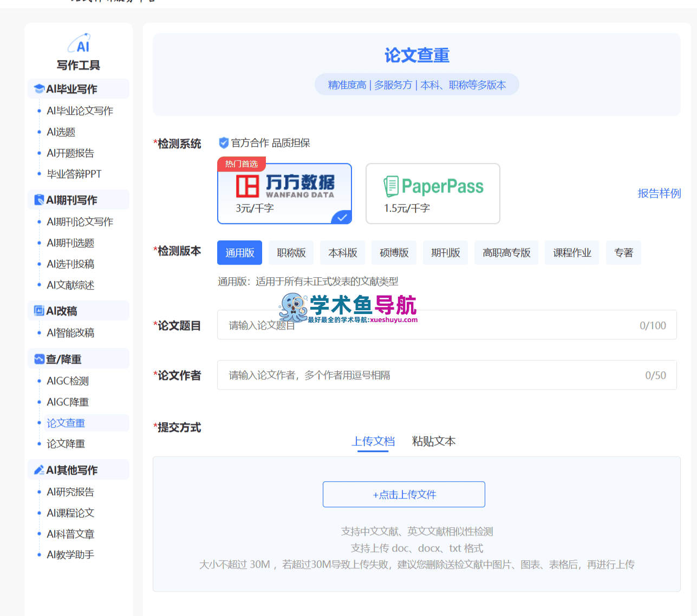
Task: Click the 通用版 description text
Action: (308, 281)
